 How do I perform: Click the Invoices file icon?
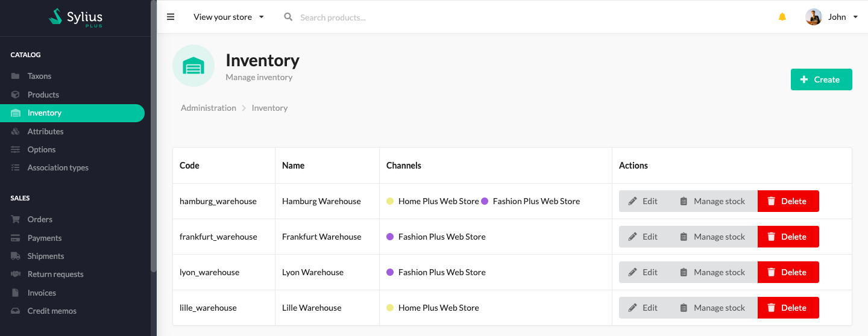(x=16, y=293)
